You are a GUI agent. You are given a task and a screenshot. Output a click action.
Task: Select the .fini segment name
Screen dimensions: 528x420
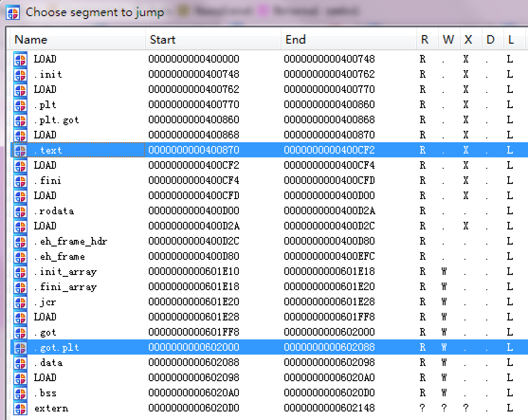pyautogui.click(x=47, y=181)
